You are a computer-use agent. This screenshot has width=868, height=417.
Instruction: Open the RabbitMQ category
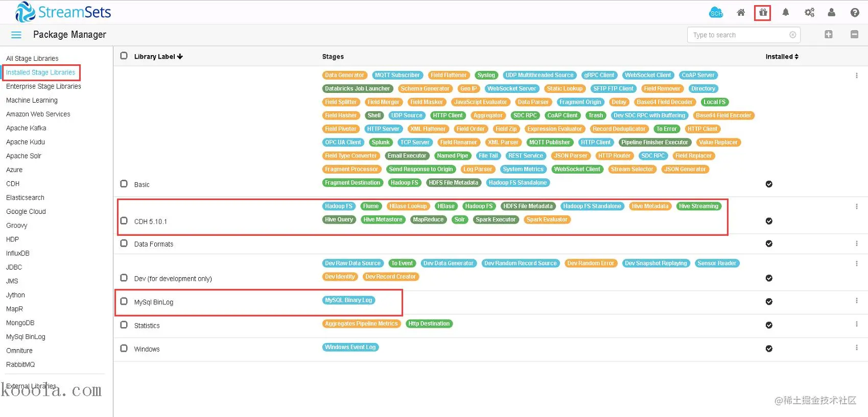(20, 364)
